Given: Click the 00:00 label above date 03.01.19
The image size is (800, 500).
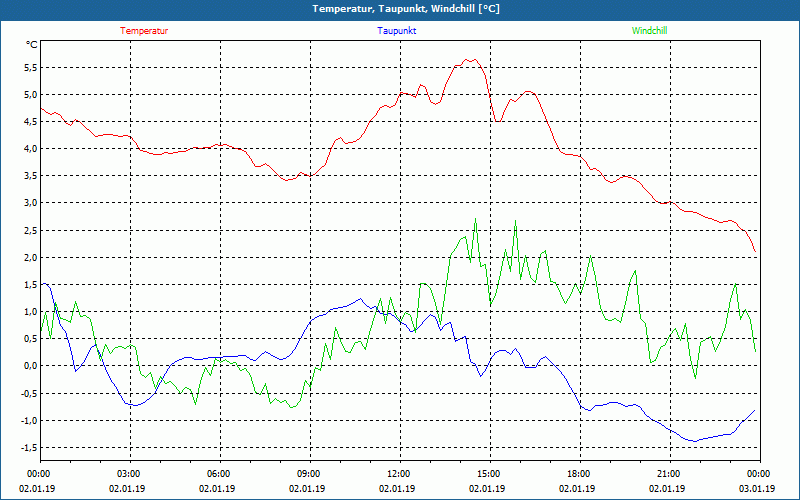Looking at the screenshot, I should (x=758, y=474).
